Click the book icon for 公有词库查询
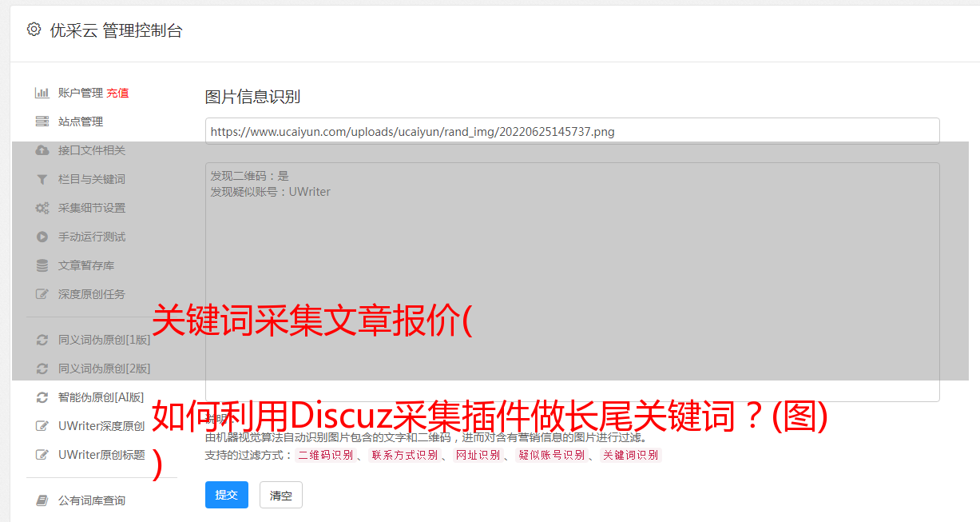This screenshot has height=522, width=980. [x=42, y=500]
